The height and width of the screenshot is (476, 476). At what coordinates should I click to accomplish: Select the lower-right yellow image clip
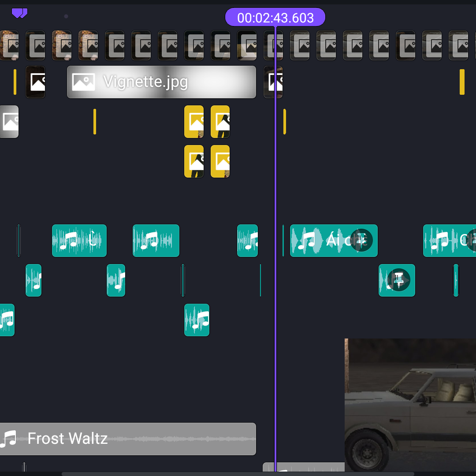click(220, 161)
